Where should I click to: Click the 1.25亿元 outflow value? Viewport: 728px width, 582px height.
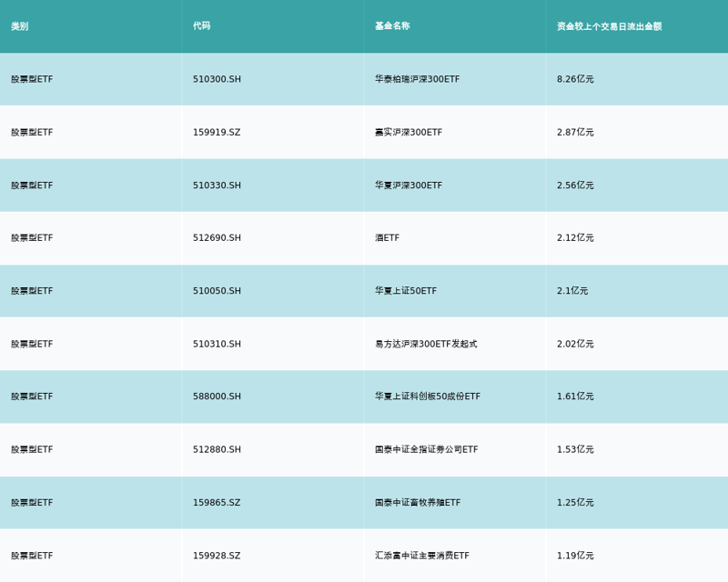575,503
